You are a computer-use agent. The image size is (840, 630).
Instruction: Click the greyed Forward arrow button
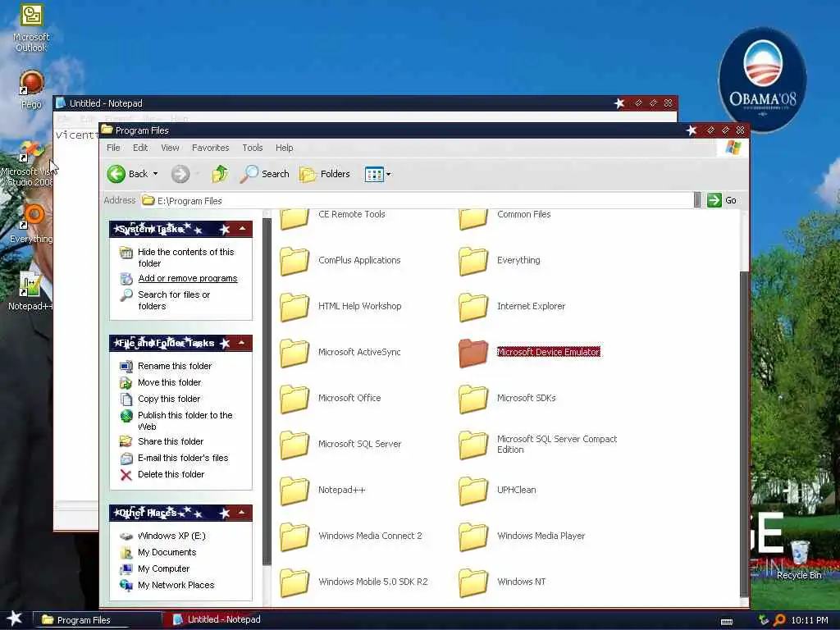pyautogui.click(x=180, y=174)
